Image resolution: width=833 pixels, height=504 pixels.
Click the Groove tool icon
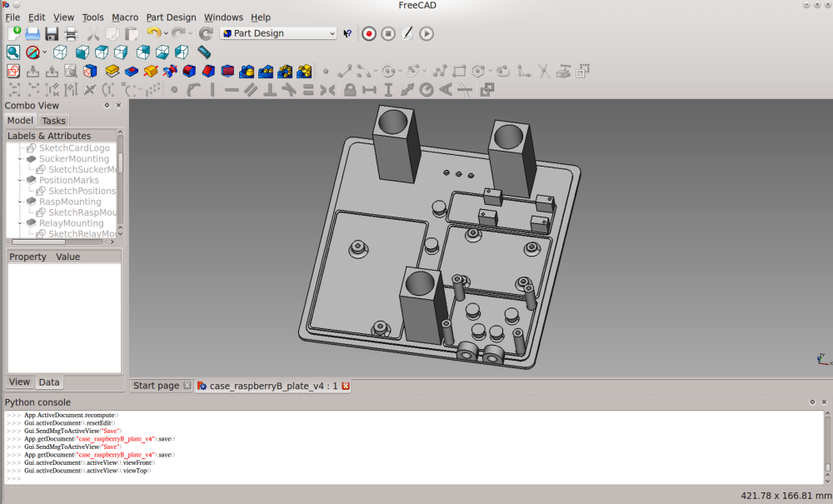pos(170,71)
